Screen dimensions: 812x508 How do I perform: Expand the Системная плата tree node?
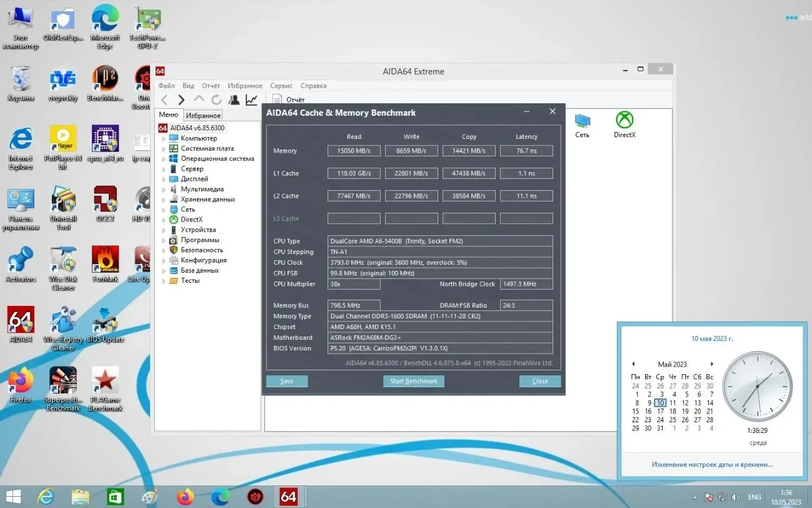tap(164, 149)
